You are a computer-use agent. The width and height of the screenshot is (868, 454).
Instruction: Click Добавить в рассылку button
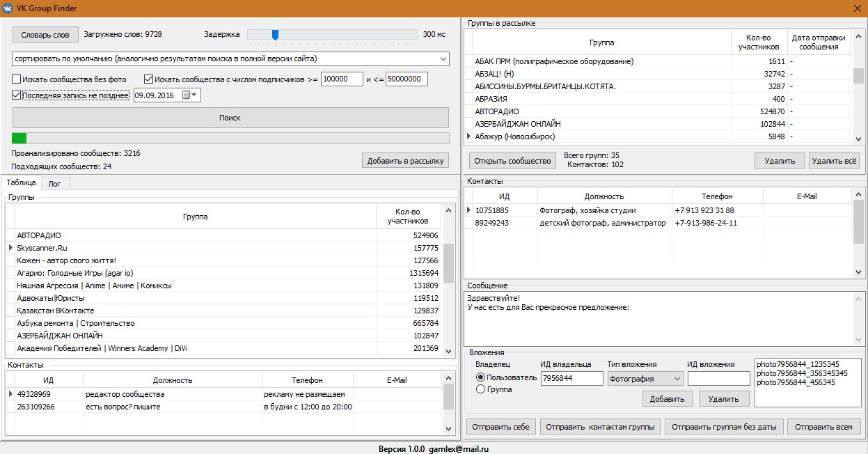405,161
